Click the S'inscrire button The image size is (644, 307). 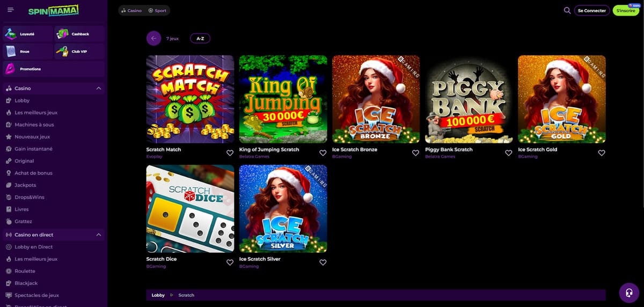point(626,10)
